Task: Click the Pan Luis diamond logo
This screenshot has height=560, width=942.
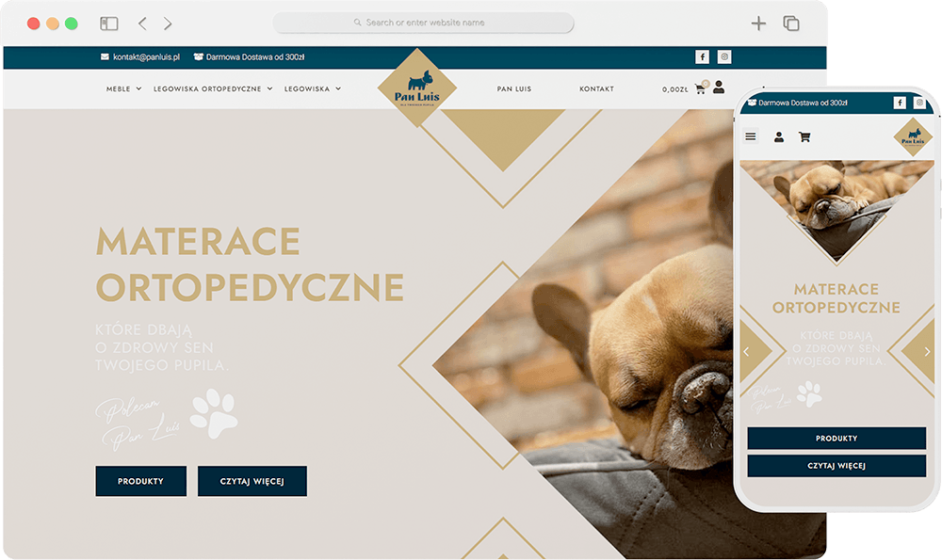Action: pos(417,88)
